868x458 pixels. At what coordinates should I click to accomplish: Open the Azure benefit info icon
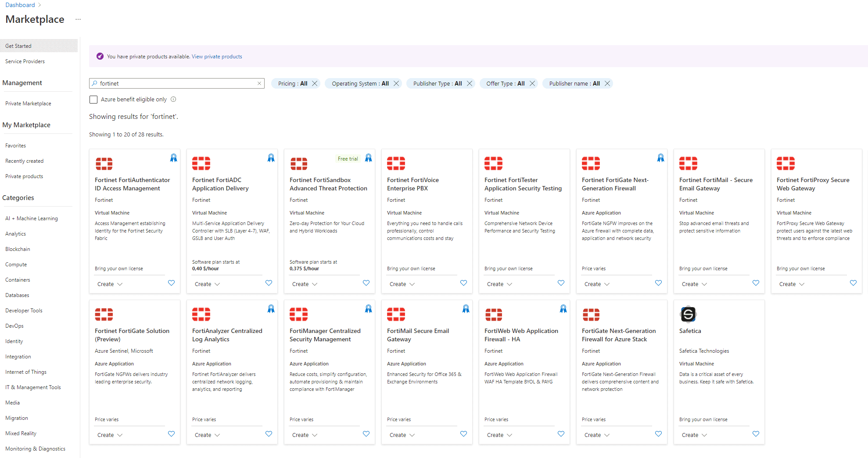[x=173, y=99]
